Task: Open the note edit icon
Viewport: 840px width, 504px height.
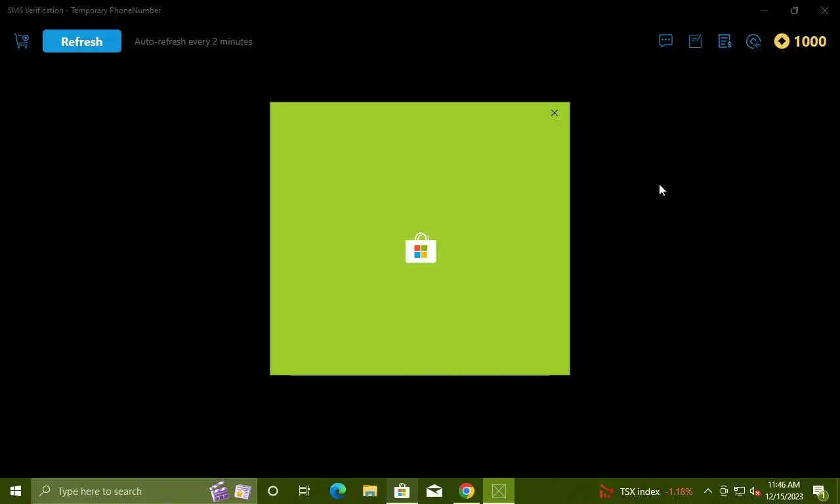Action: click(x=695, y=41)
